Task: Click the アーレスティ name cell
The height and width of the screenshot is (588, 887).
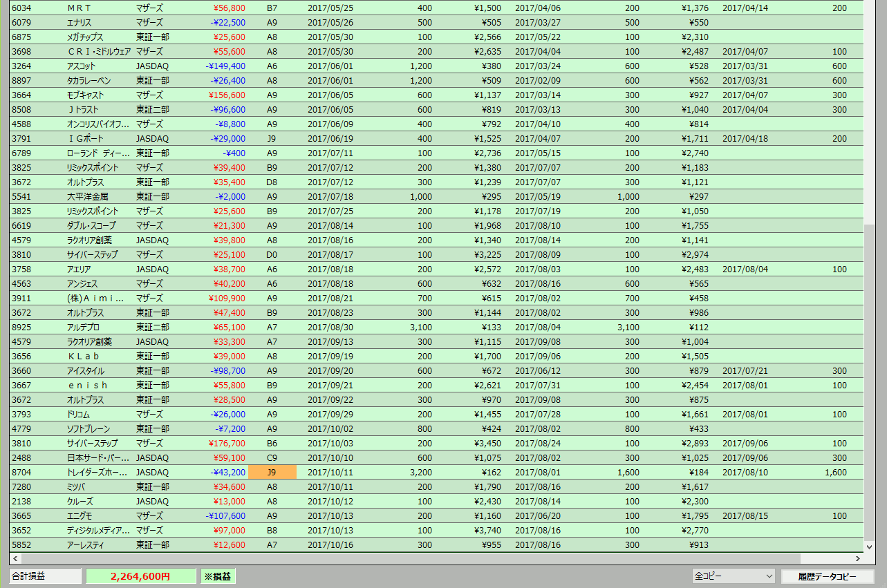Action: (84, 544)
